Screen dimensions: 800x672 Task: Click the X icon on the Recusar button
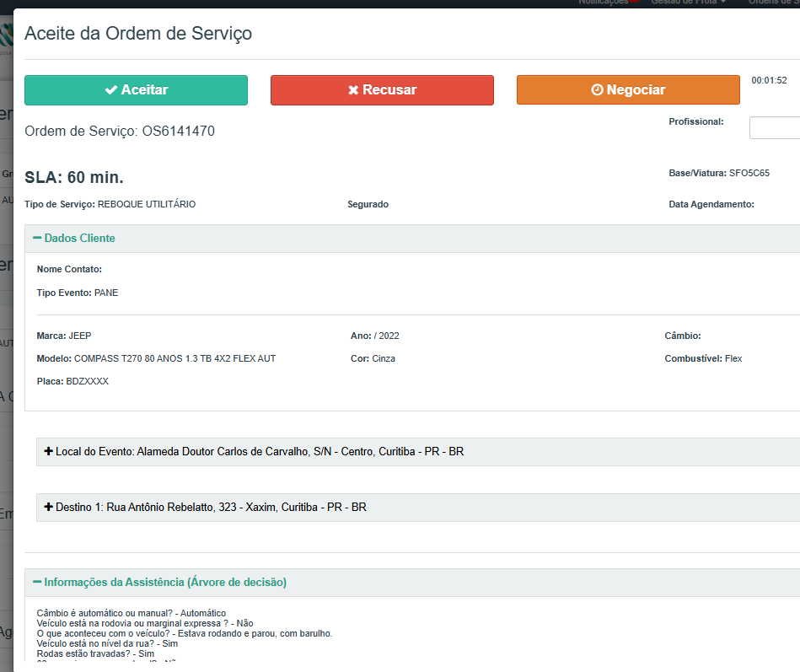click(x=353, y=90)
